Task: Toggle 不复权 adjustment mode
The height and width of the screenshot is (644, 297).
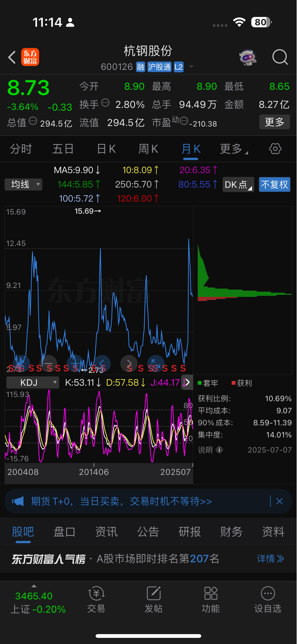Action: (x=275, y=184)
